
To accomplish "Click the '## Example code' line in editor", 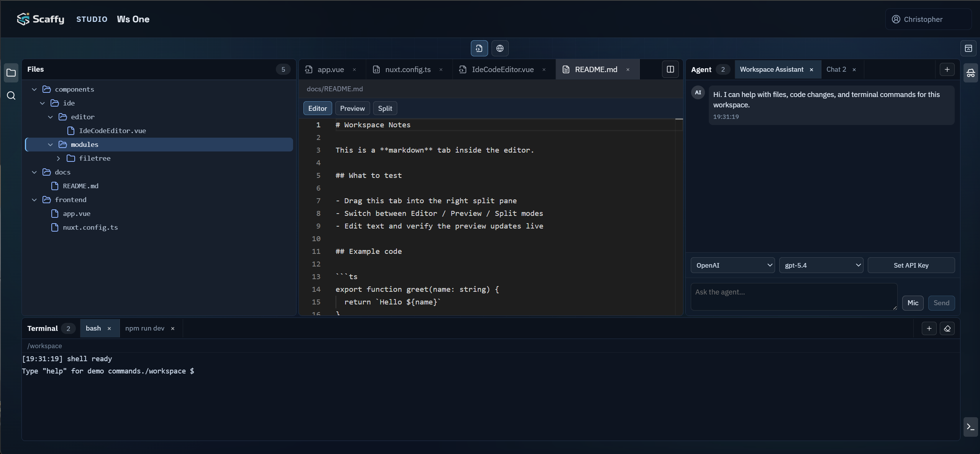I will click(x=369, y=252).
